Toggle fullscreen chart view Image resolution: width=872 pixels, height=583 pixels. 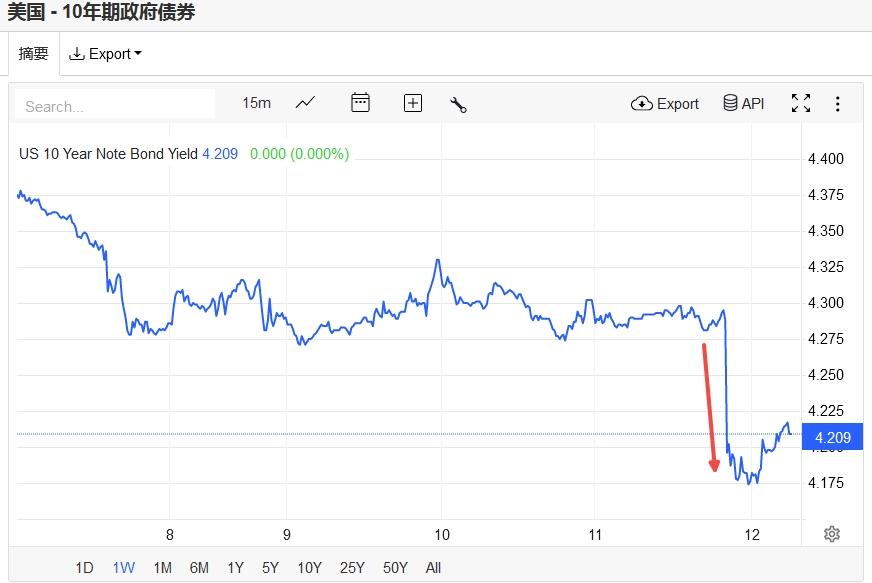point(801,103)
